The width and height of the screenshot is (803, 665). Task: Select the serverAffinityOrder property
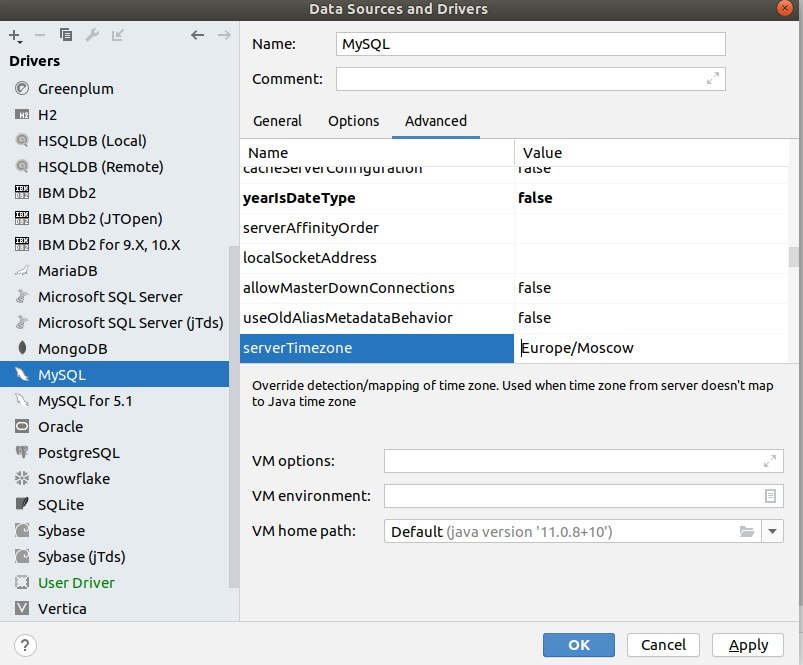[x=377, y=228]
